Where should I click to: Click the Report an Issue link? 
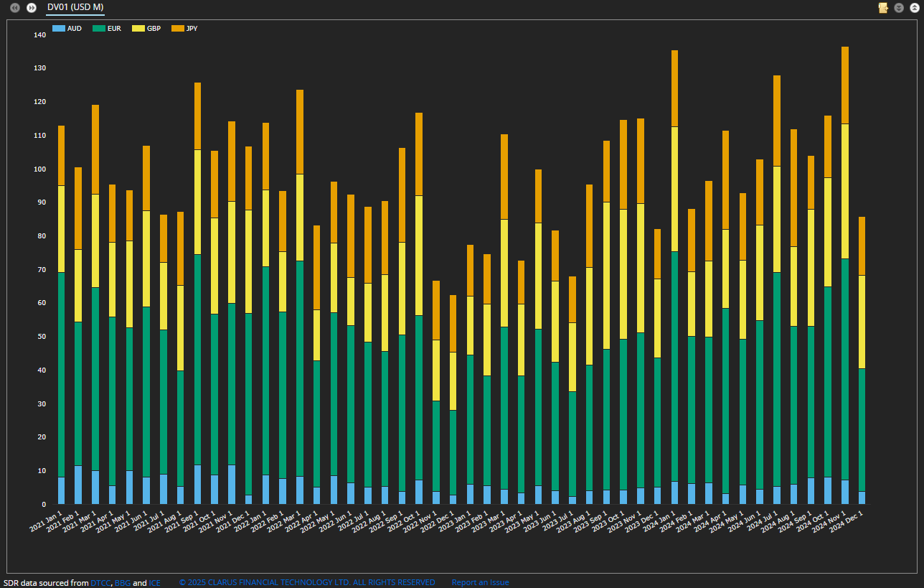(x=480, y=583)
